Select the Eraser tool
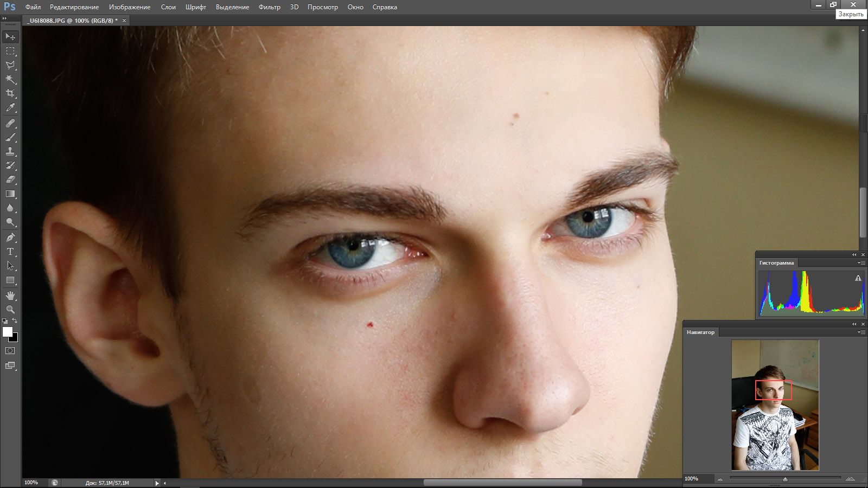This screenshot has width=868, height=488. (10, 179)
